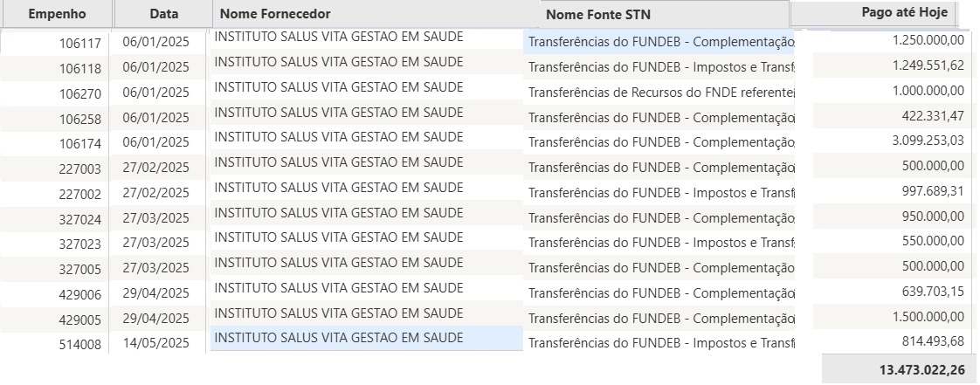980x385 pixels.
Task: Sort by the Data column header
Action: tap(163, 14)
